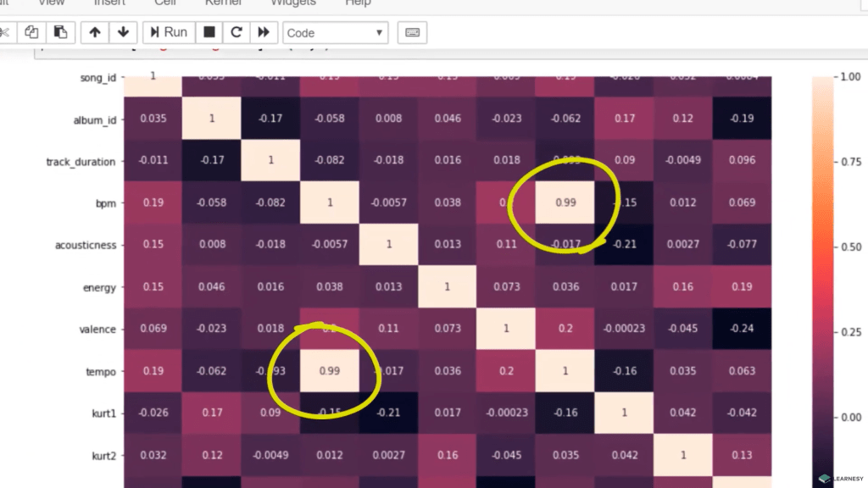
Task: Paste cells using the clipboard icon
Action: [x=60, y=32]
